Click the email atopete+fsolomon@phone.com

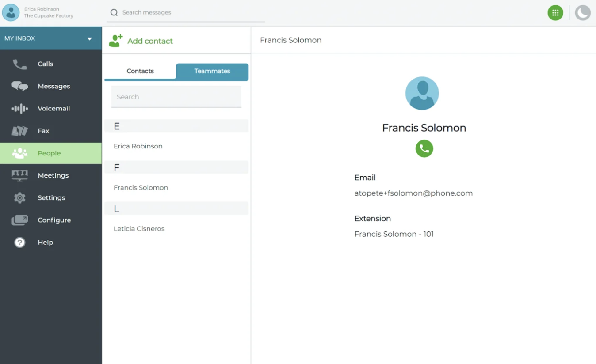click(x=413, y=193)
